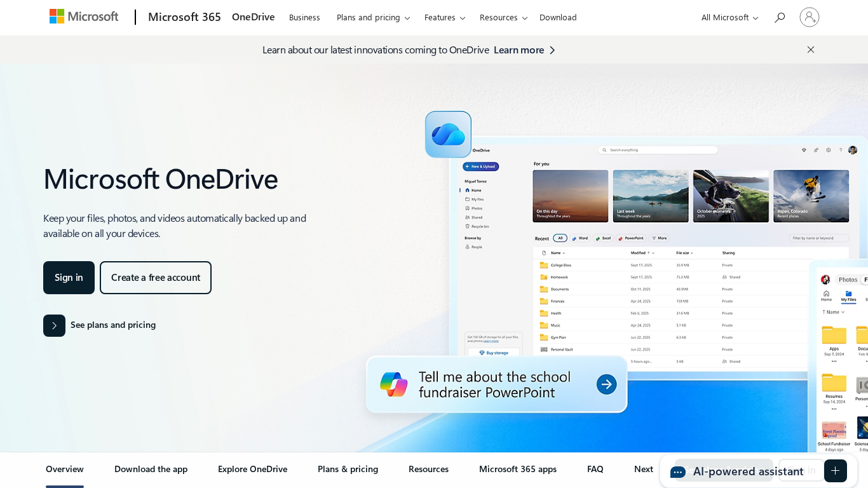The width and height of the screenshot is (868, 488).
Task: Select Download in the top navigation
Action: pos(558,17)
